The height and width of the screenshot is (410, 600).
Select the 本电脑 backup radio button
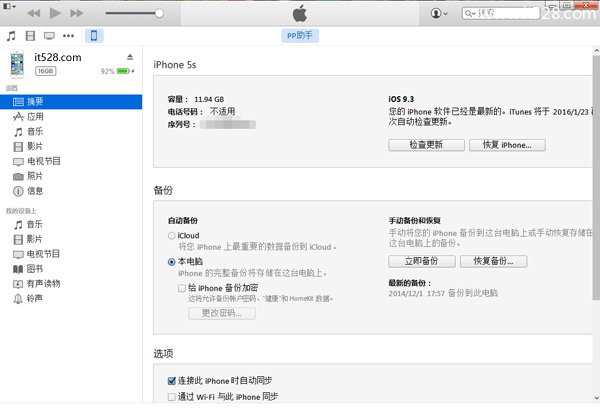click(x=171, y=262)
